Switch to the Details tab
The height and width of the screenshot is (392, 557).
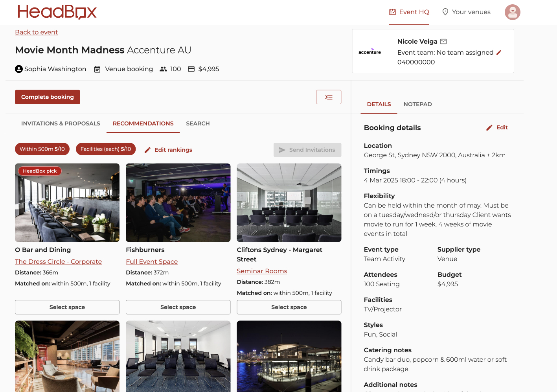379,104
